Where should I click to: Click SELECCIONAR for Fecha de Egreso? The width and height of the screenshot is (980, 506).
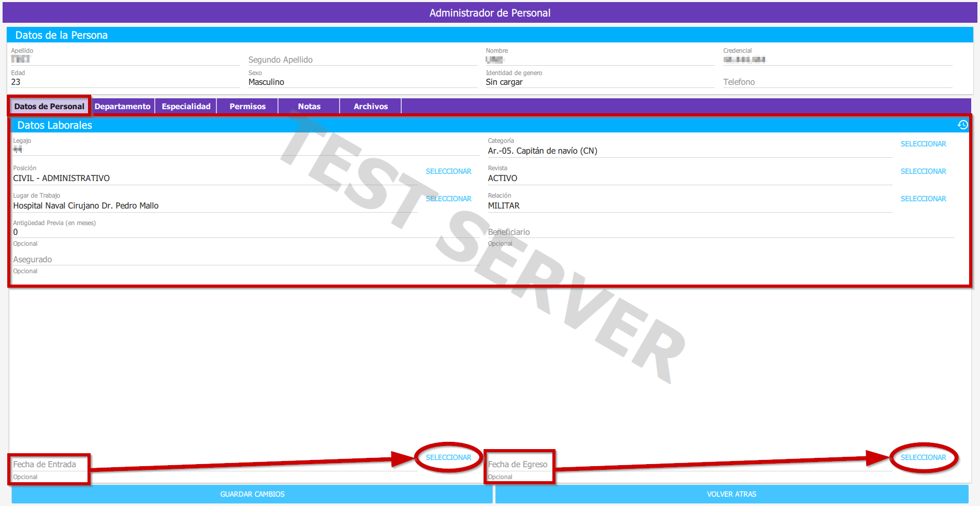tap(923, 457)
